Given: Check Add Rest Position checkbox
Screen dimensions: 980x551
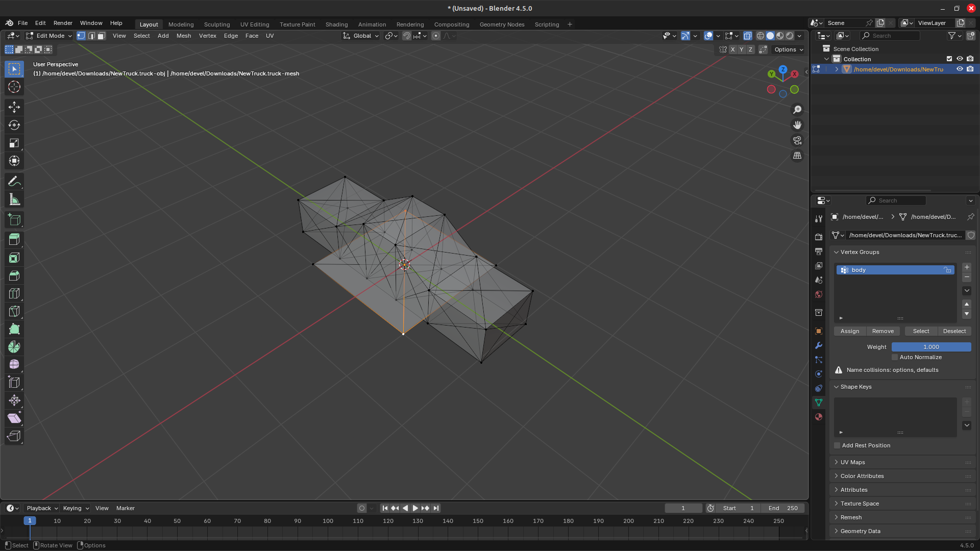Looking at the screenshot, I should click(837, 445).
